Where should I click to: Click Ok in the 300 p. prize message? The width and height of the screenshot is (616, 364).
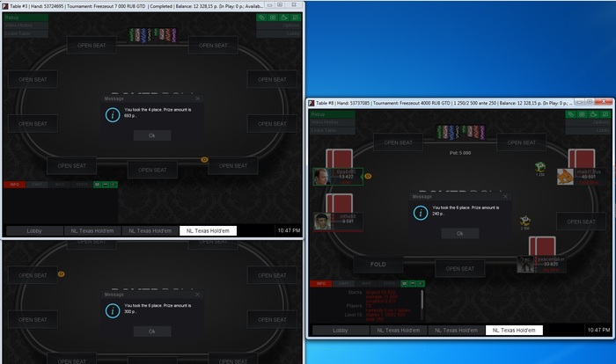[152, 331]
